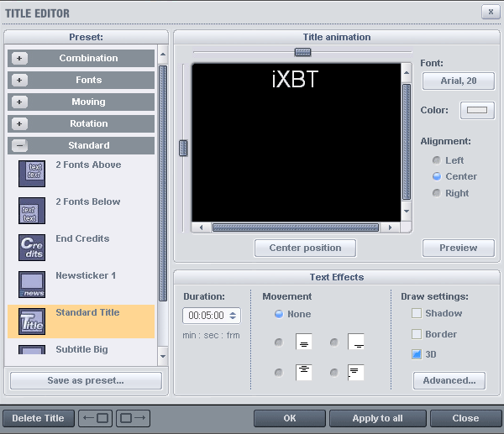The height and width of the screenshot is (434, 504).
Task: Click the vertical position slider handle
Action: click(x=183, y=148)
